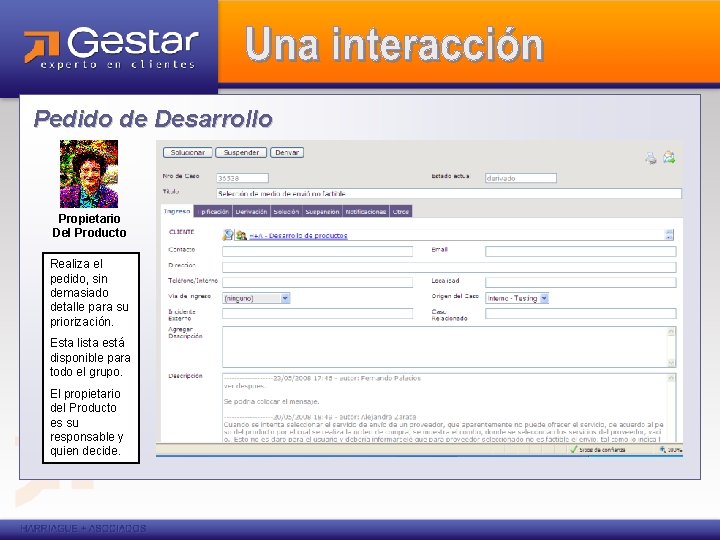
Task: Click the 'Una interacción' slide title
Action: coord(394,45)
